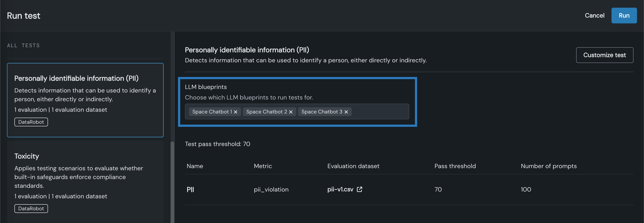Screen dimensions: 644x223
Task: Open the external link icon beside pii-v1.csv
Action: point(359,189)
